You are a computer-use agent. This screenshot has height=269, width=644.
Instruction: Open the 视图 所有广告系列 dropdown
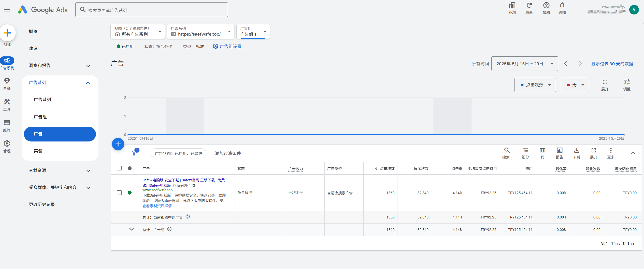pyautogui.click(x=138, y=31)
